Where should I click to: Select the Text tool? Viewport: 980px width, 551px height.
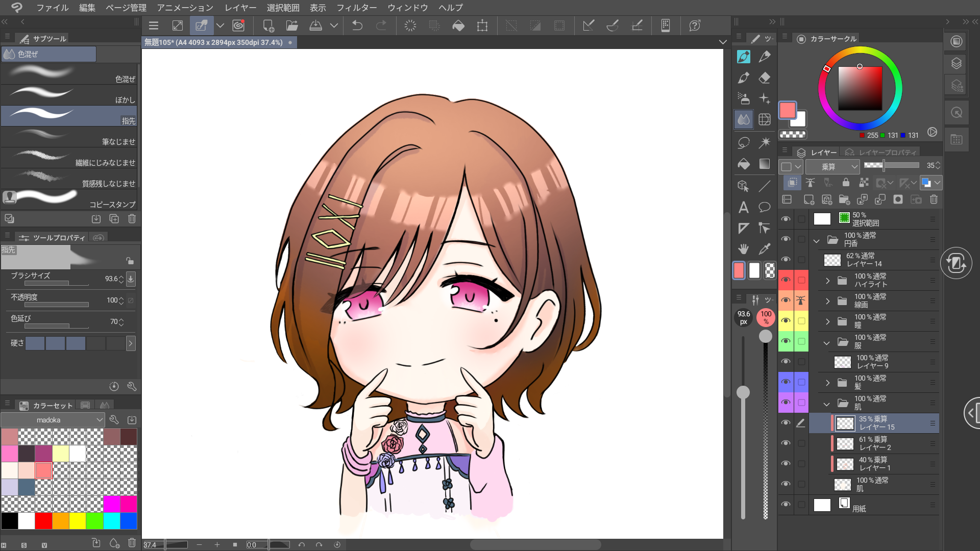743,207
